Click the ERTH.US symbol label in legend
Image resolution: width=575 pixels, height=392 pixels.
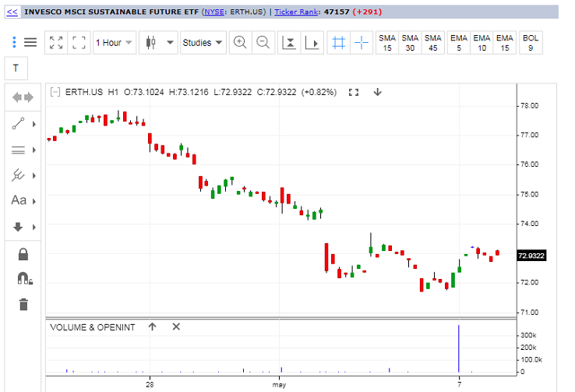pyautogui.click(x=84, y=92)
